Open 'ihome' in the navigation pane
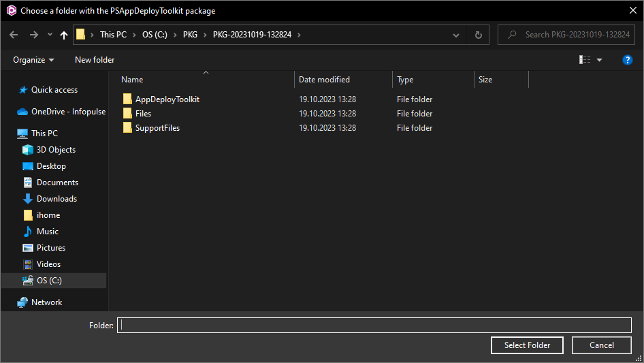The image size is (644, 363). point(48,215)
